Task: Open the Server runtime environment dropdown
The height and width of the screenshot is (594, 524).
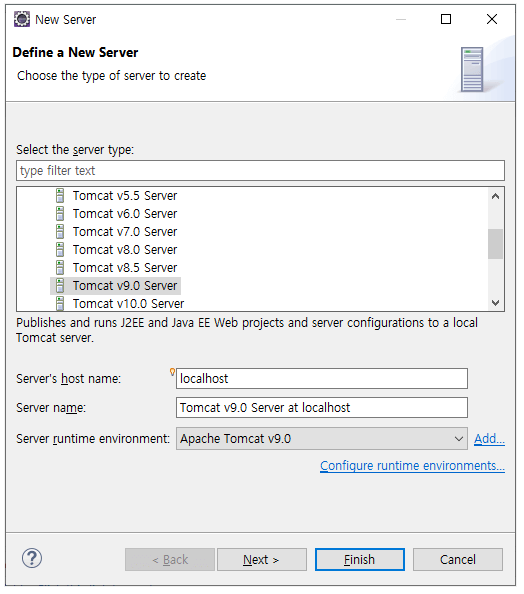Action: click(322, 439)
